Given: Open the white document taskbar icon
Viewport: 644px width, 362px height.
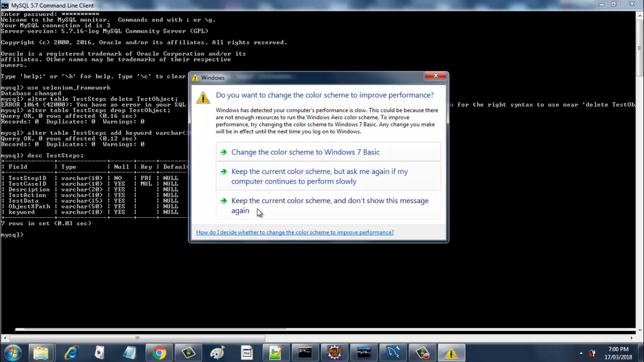Looking at the screenshot, I should [247, 353].
